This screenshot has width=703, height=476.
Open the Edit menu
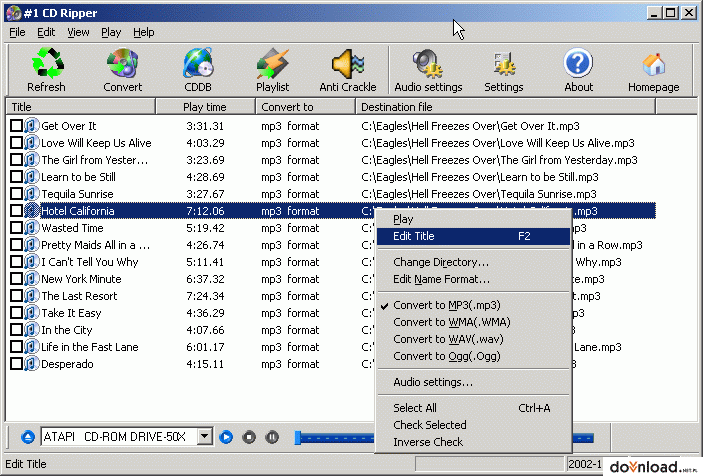[46, 32]
